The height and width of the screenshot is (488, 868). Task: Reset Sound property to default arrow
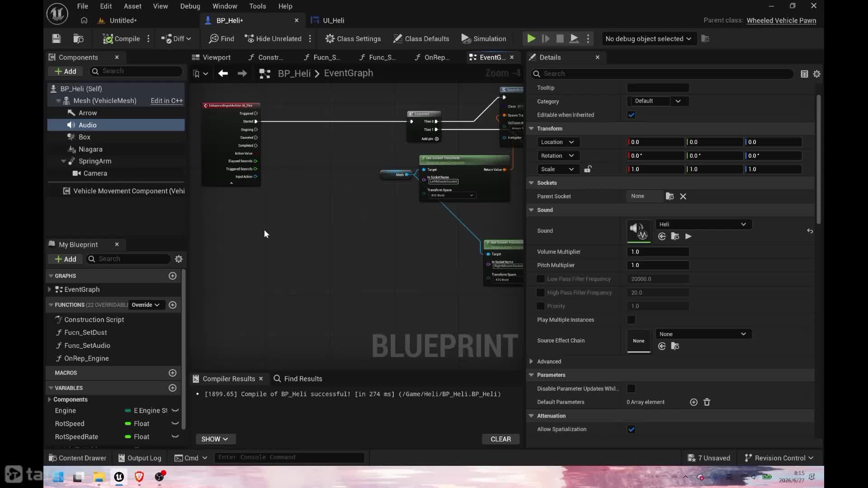[x=810, y=231]
